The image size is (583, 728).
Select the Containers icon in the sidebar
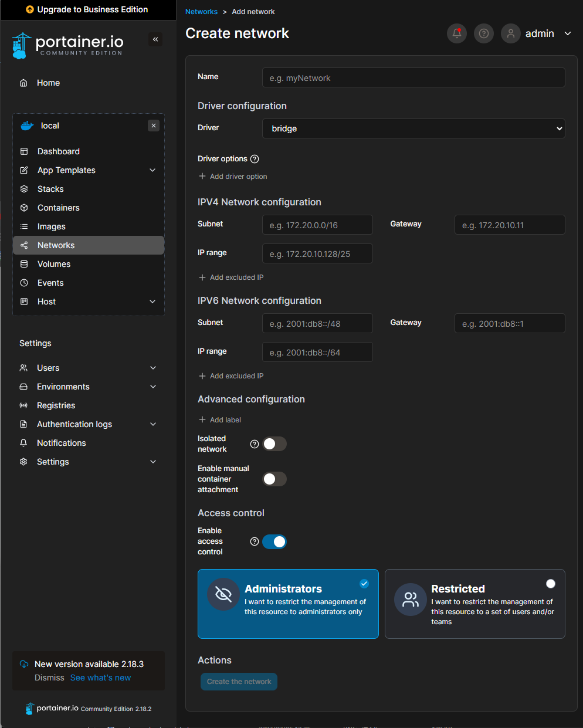click(x=23, y=207)
